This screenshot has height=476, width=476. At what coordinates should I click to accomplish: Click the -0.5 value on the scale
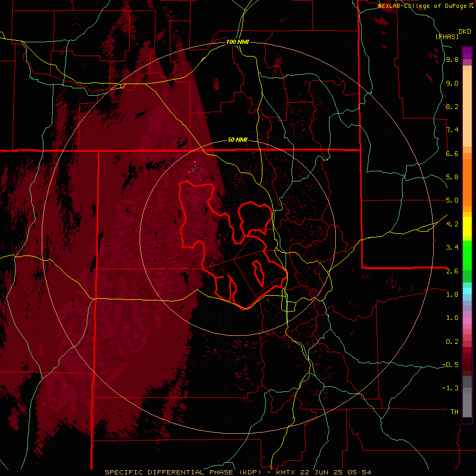coord(450,365)
